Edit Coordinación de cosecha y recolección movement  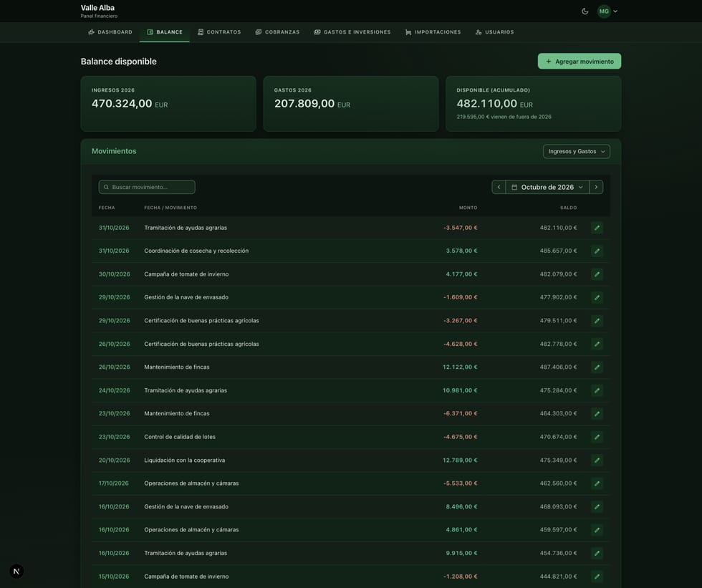point(597,251)
